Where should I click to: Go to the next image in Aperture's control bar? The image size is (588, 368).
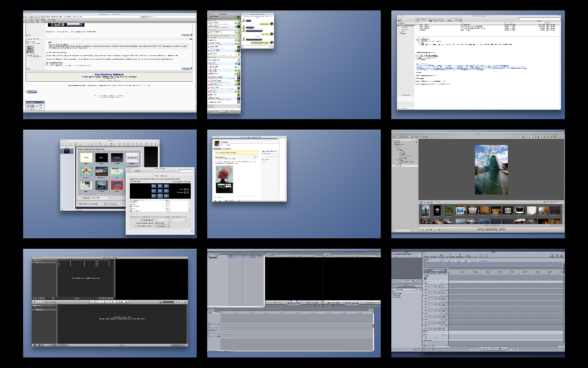tap(503, 230)
